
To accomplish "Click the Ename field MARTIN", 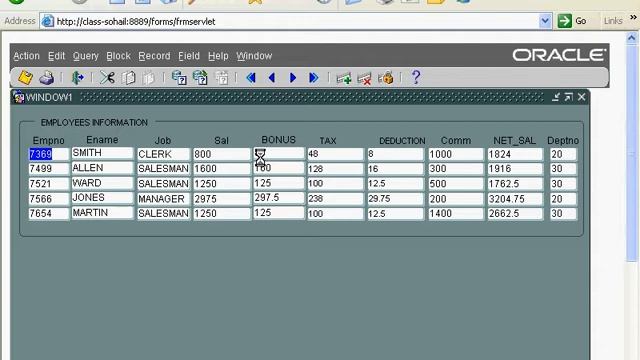I will point(102,213).
